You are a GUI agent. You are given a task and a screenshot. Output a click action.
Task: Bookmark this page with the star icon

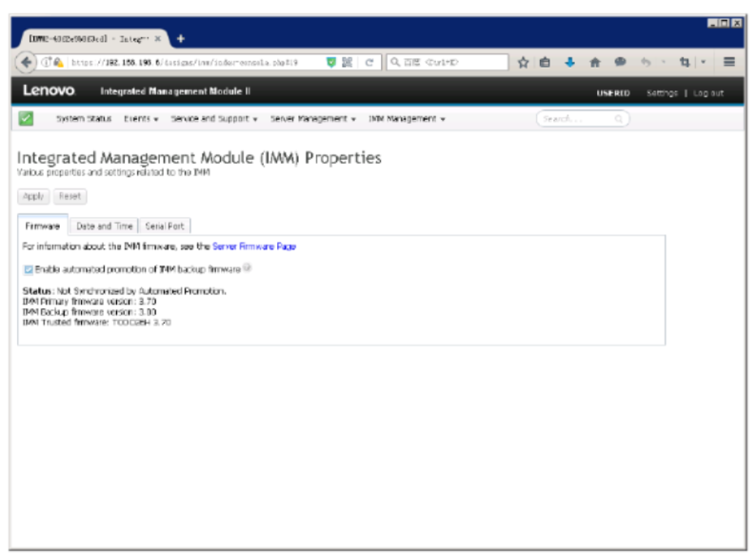click(x=523, y=62)
